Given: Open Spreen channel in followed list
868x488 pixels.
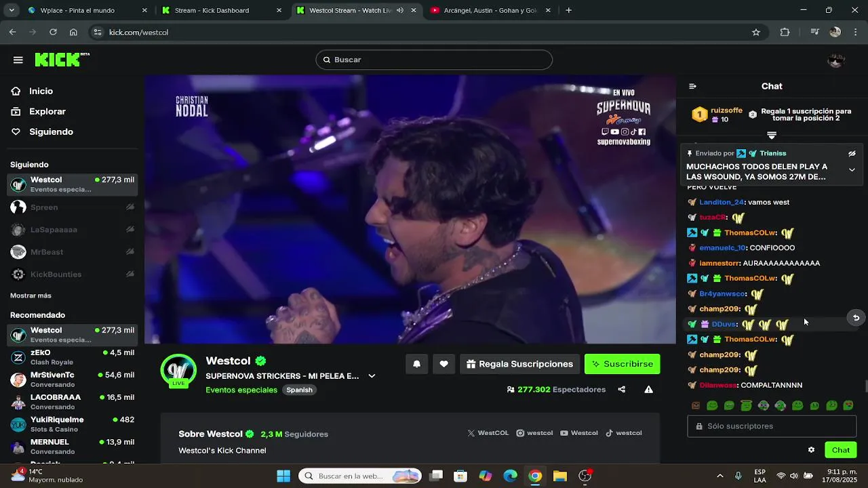Looking at the screenshot, I should pos(73,207).
